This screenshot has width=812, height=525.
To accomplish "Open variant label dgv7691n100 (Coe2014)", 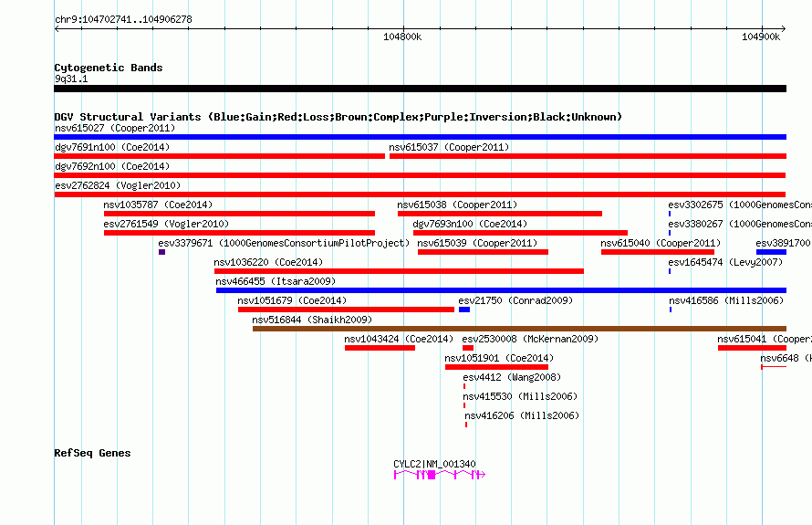I will click(112, 147).
